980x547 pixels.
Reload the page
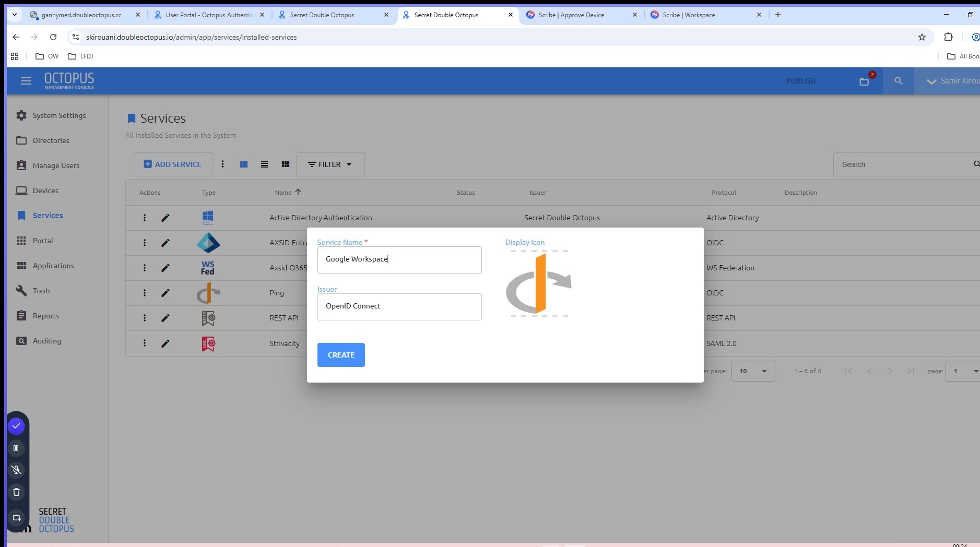(53, 37)
